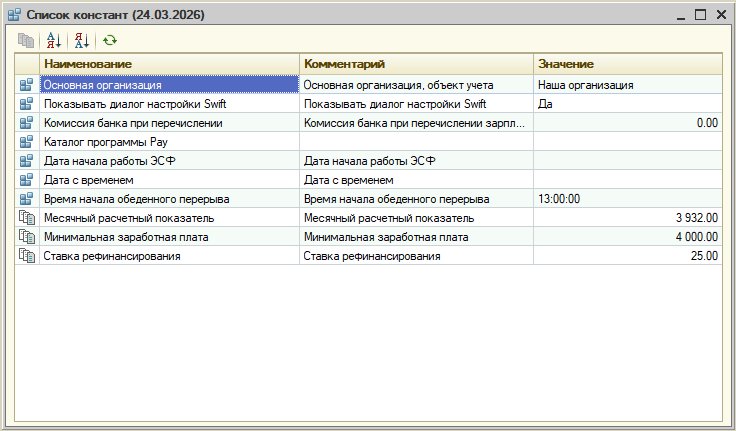
Task: Click comment cell Показывать диалог настройки Swift
Action: [x=416, y=104]
